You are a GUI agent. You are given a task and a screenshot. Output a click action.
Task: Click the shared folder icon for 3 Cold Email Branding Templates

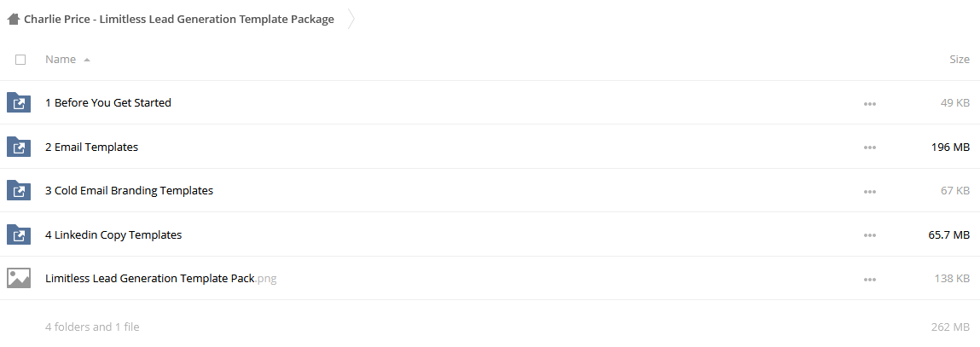click(x=19, y=191)
